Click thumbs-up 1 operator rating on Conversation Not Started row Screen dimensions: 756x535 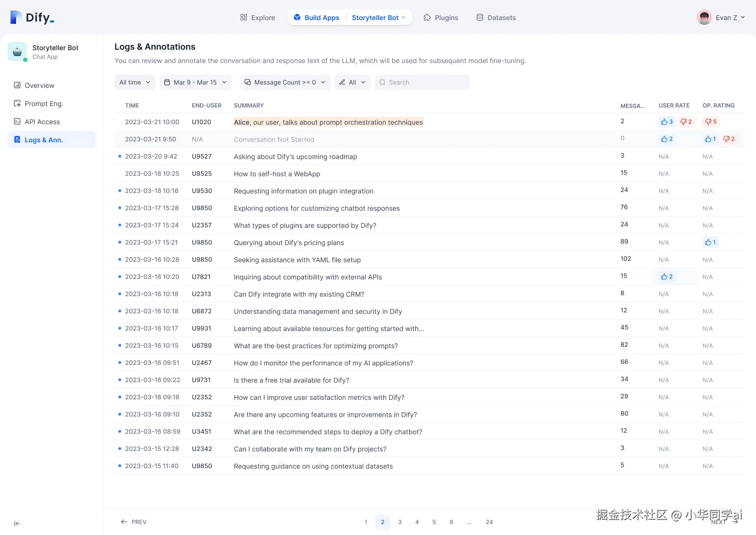pos(710,139)
